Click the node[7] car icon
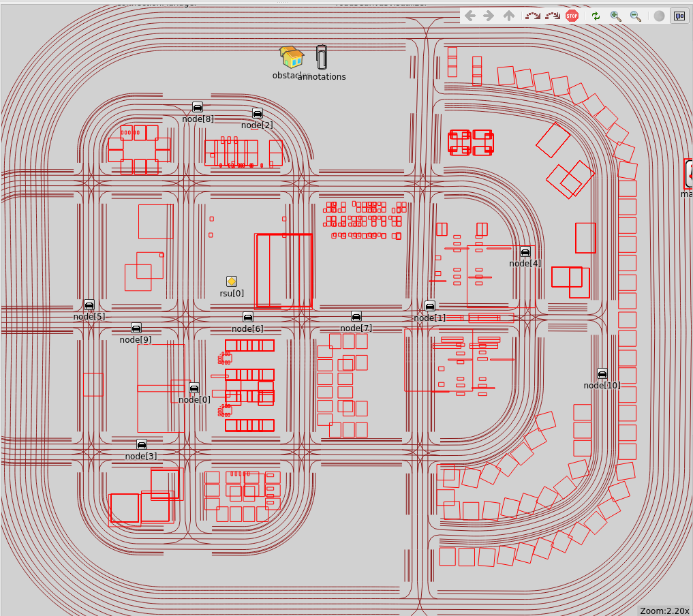693x616 pixels. (356, 316)
